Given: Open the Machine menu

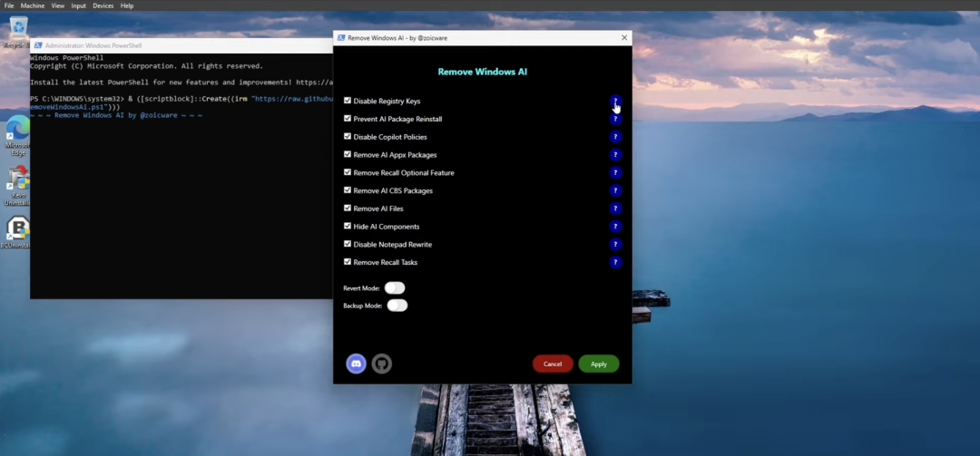Looking at the screenshot, I should click(33, 5).
